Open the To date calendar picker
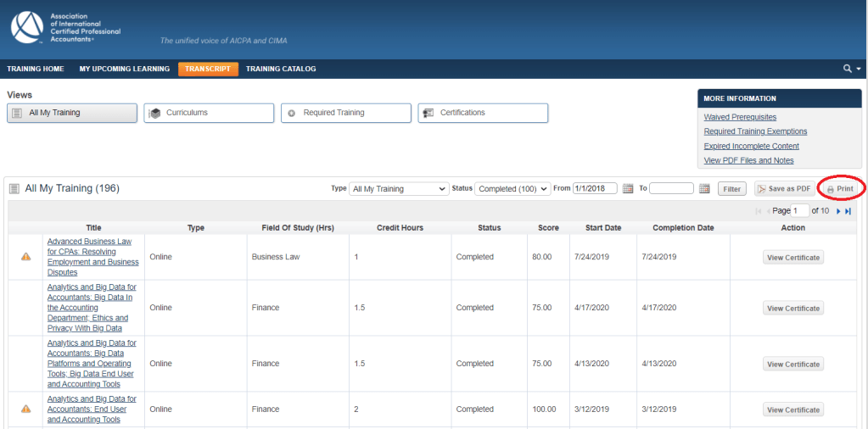This screenshot has height=429, width=868. [x=704, y=189]
